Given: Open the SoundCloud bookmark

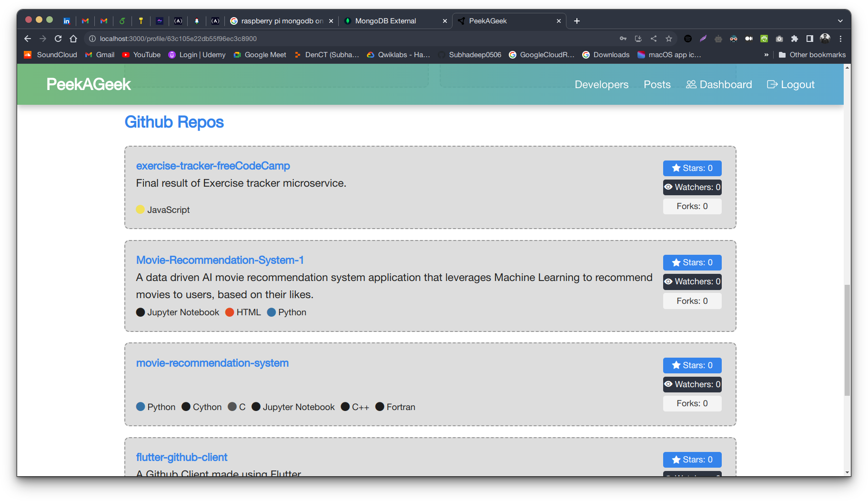Looking at the screenshot, I should pyautogui.click(x=50, y=55).
